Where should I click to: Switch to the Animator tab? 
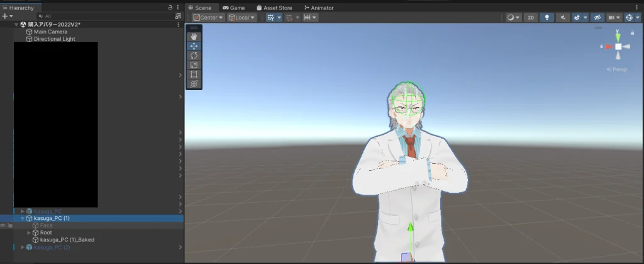tap(319, 8)
